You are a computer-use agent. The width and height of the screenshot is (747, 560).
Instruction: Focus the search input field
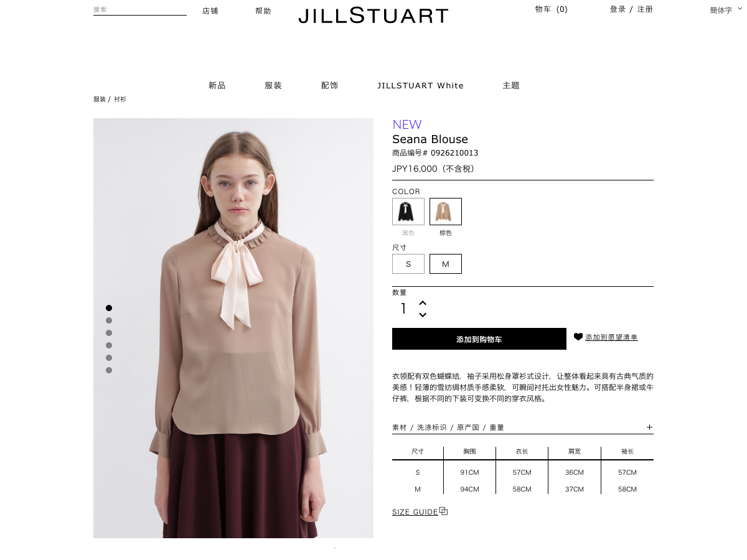(140, 10)
